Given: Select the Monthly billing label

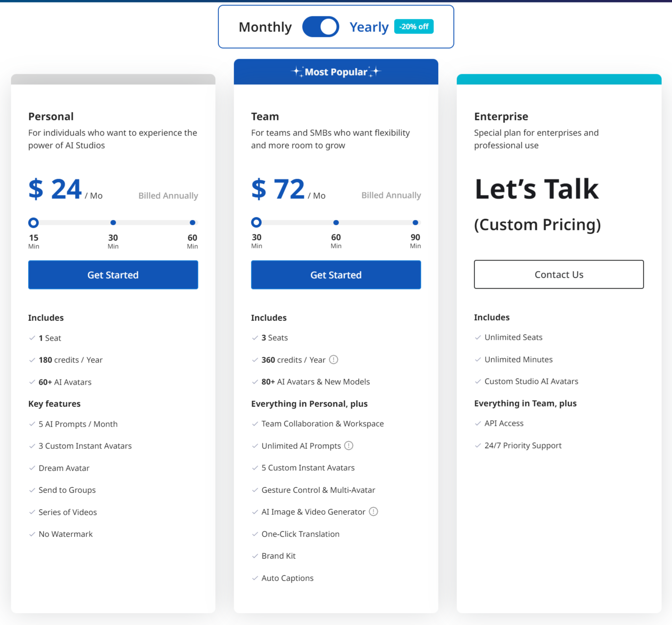Looking at the screenshot, I should tap(265, 27).
